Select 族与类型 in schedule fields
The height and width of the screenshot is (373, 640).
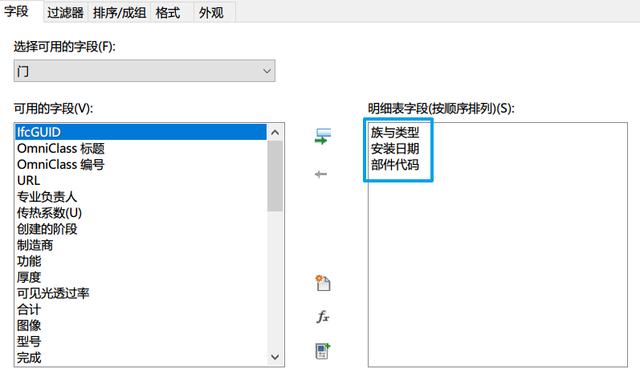(395, 132)
